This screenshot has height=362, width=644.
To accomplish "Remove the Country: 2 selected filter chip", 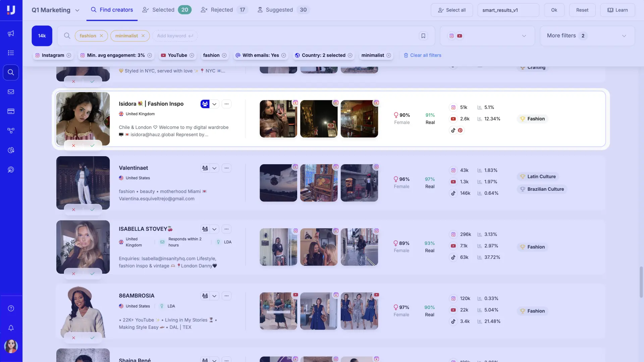I will 350,55.
